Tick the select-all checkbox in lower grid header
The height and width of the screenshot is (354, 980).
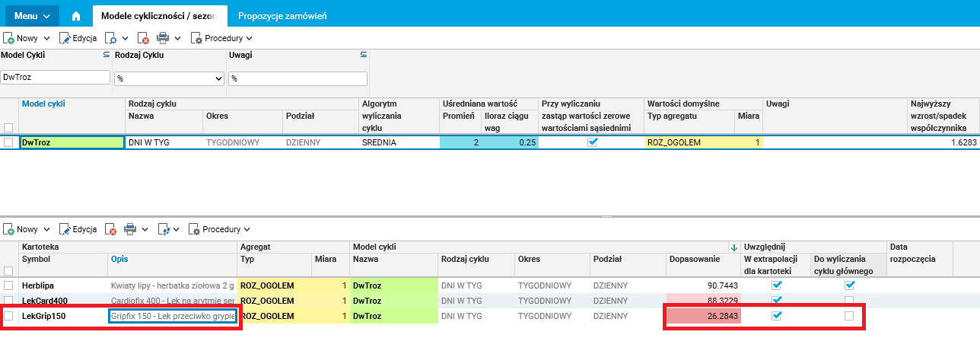point(8,271)
